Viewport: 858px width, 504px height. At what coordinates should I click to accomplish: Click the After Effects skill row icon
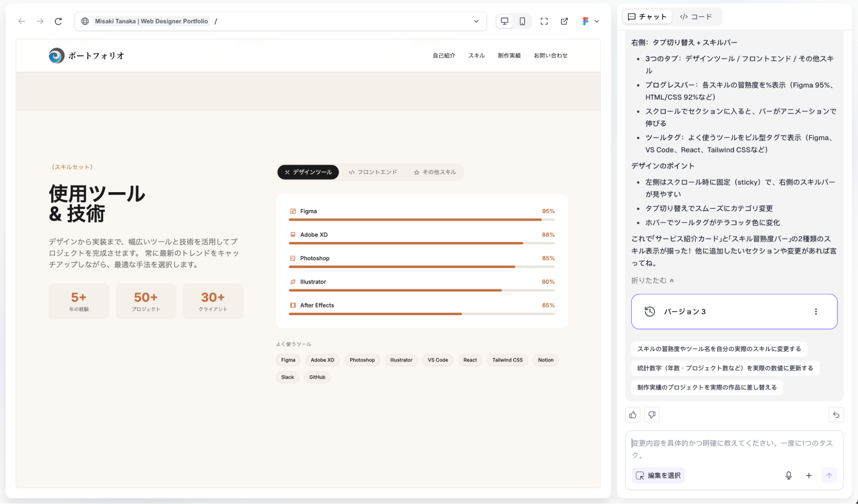(293, 305)
